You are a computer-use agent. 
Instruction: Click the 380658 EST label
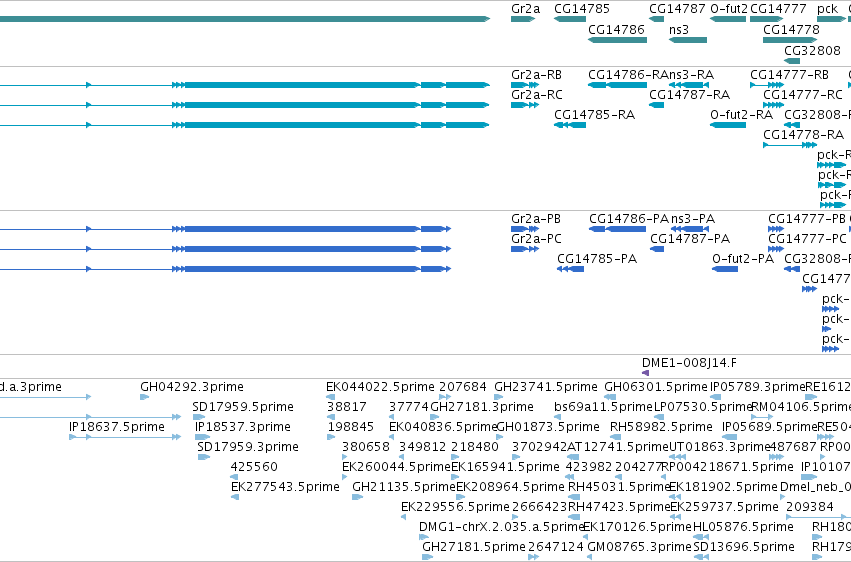pos(366,448)
